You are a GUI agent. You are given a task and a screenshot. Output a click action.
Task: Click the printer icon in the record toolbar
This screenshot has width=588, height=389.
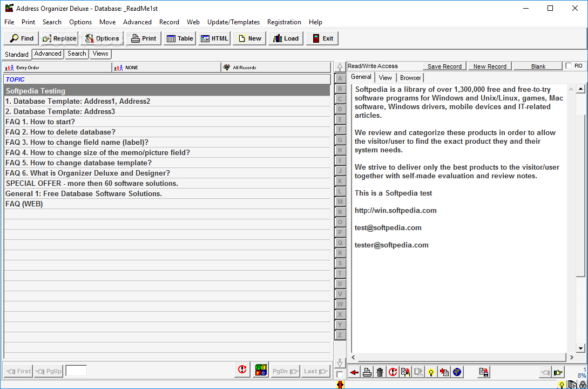click(367, 372)
